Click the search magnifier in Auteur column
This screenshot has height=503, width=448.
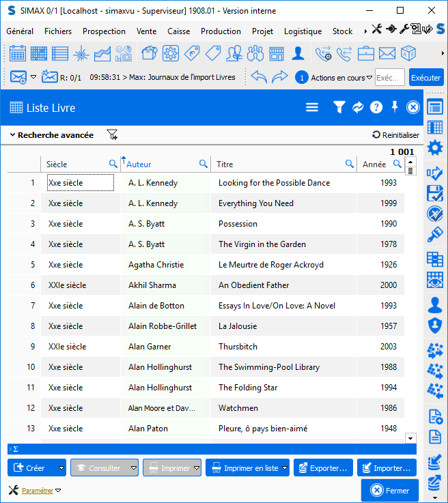203,164
